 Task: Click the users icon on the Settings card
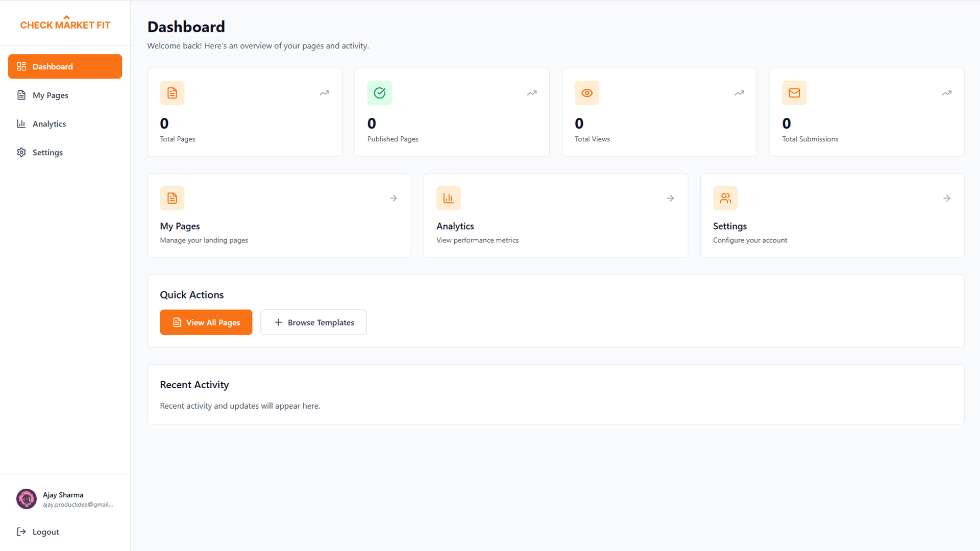coord(725,198)
